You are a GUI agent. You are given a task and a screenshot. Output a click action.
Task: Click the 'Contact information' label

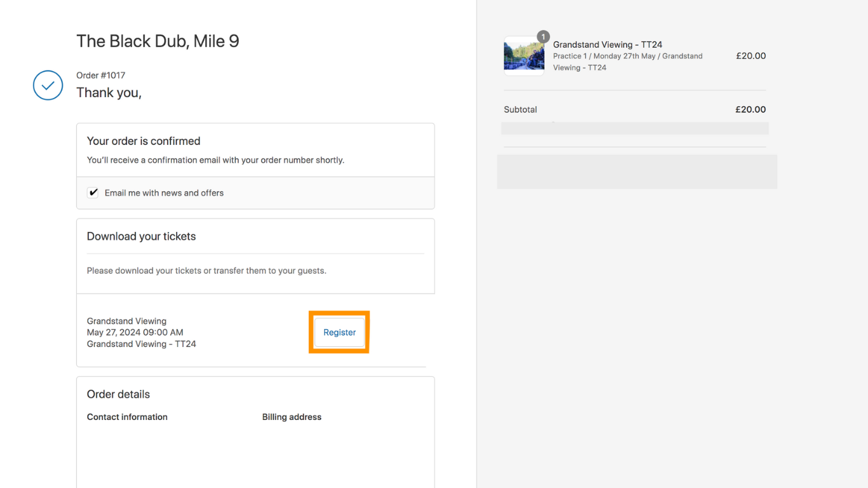[127, 417]
